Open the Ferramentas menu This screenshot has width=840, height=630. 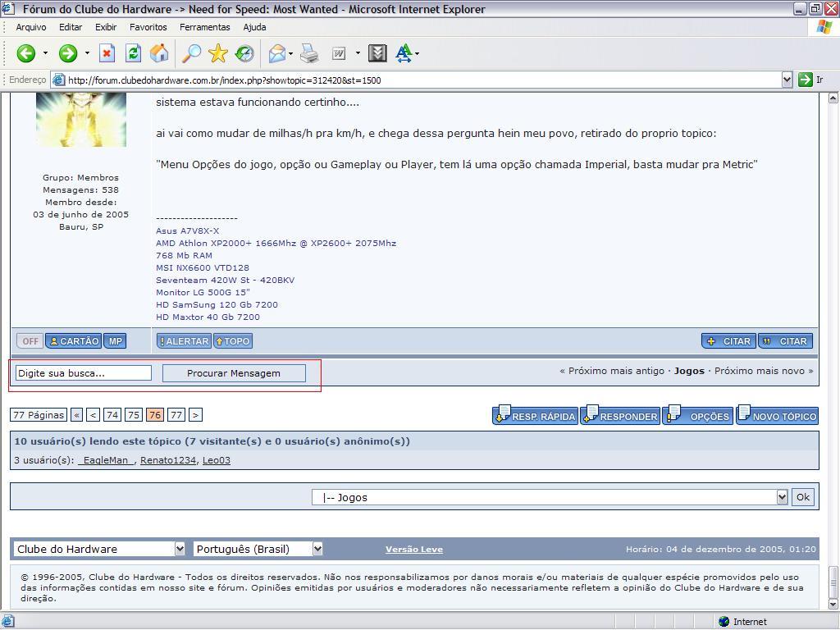tap(204, 27)
